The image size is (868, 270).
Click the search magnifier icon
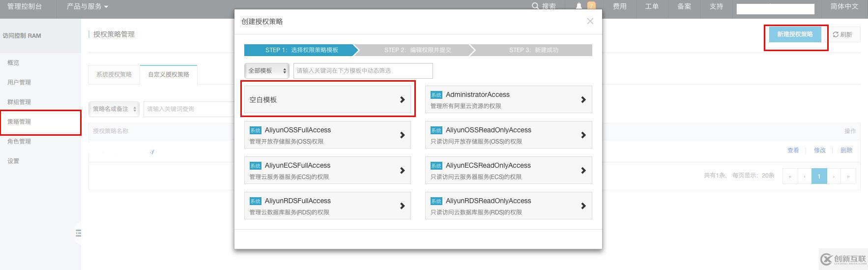click(x=535, y=6)
